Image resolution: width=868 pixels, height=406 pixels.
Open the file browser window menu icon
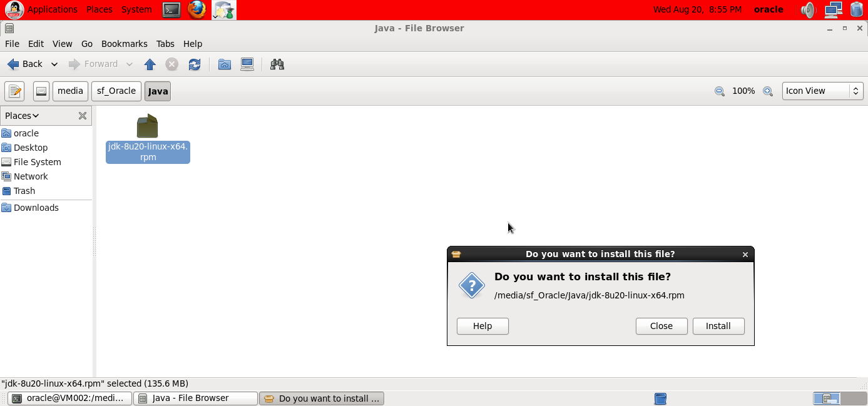point(9,28)
